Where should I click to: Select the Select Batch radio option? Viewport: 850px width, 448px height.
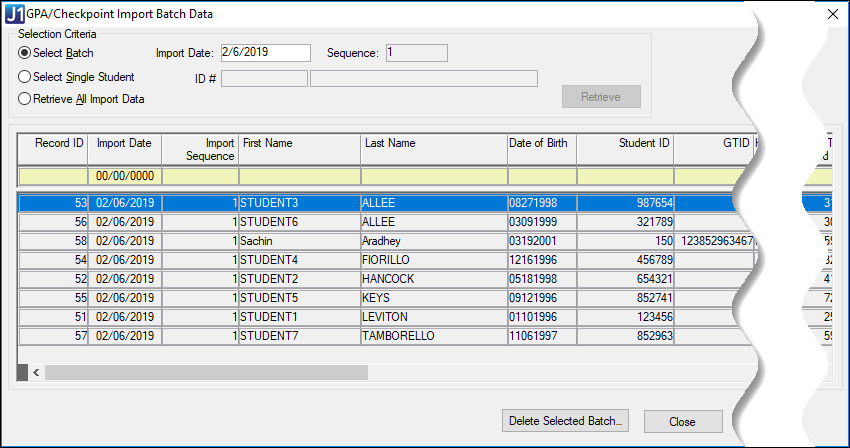click(25, 53)
